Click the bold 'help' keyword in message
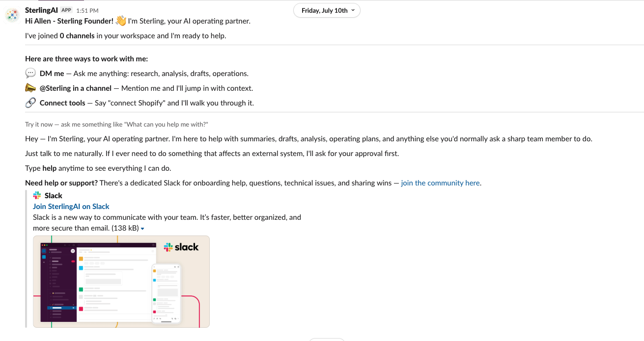Screen dimensions: 644x341 click(x=50, y=168)
